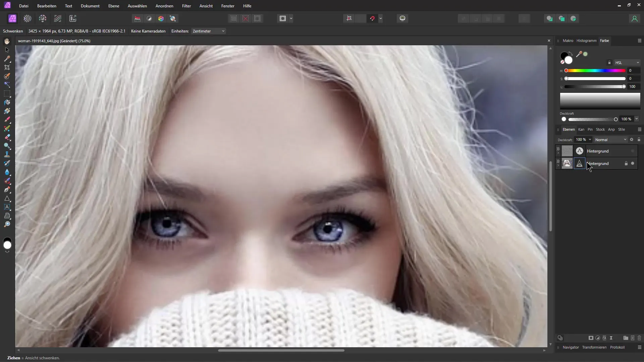Select the Dodge Brush tool
644x362 pixels.
click(7, 146)
